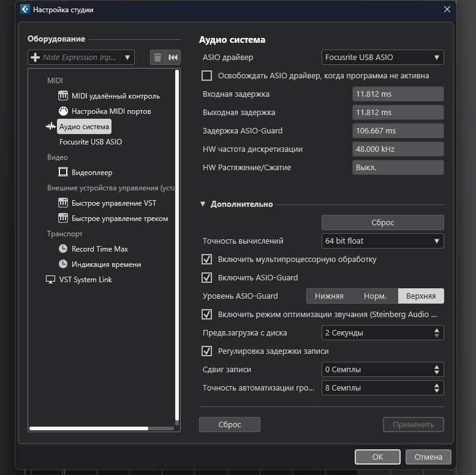476x475 pixels.
Task: Select Быстрое управление VST item
Action: click(x=114, y=203)
